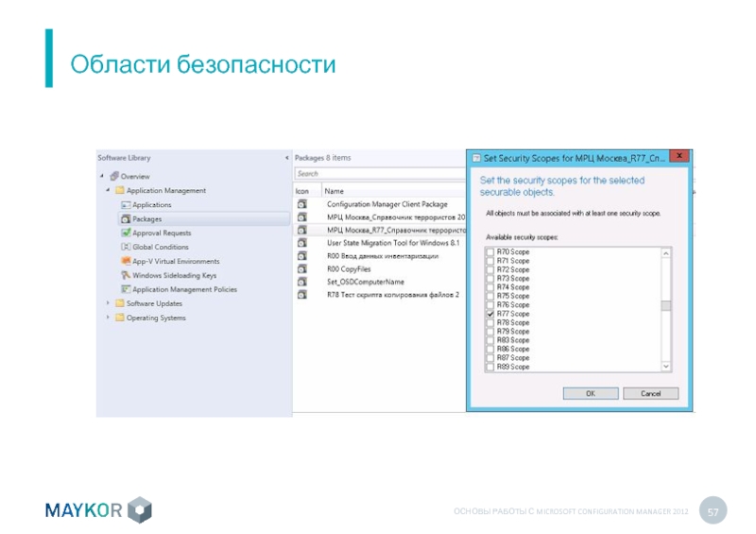Tick the R76 Scope checkbox
The width and height of the screenshot is (756, 534).
(490, 305)
